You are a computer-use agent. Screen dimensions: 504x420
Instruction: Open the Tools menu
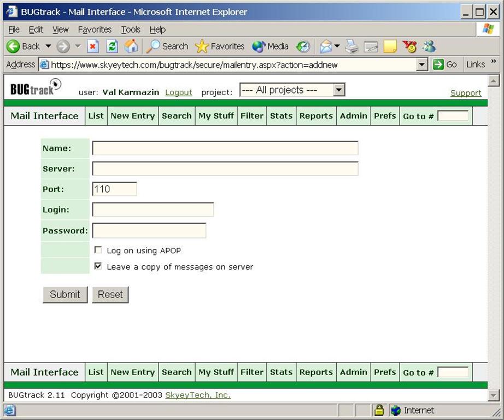131,30
